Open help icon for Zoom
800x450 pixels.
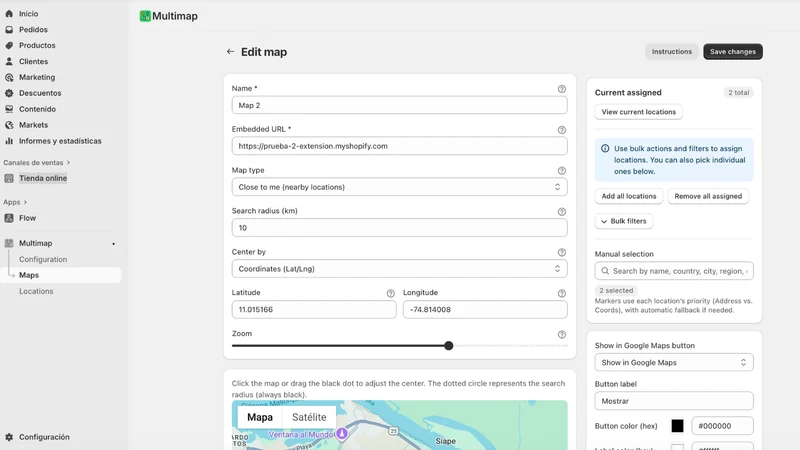[562, 334]
